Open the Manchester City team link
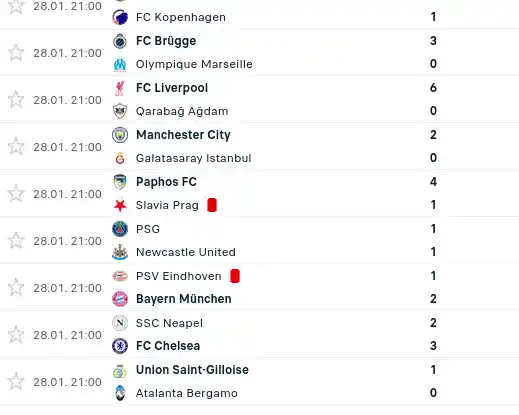 [x=183, y=135]
